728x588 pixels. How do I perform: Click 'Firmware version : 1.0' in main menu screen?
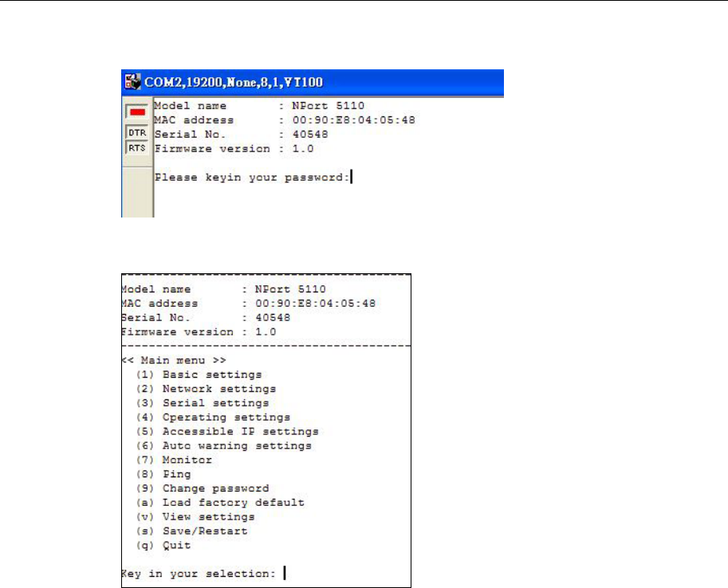pyautogui.click(x=199, y=331)
